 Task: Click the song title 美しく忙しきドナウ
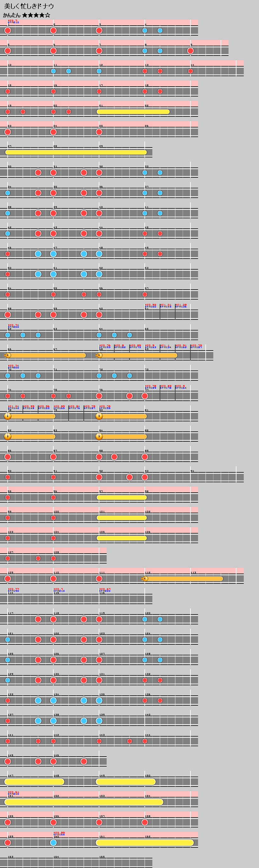29,6
